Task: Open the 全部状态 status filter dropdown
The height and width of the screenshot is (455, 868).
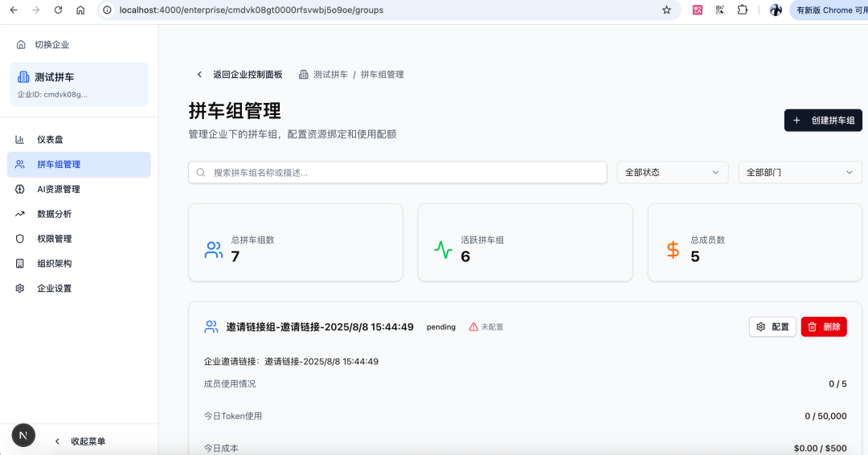Action: 673,173
